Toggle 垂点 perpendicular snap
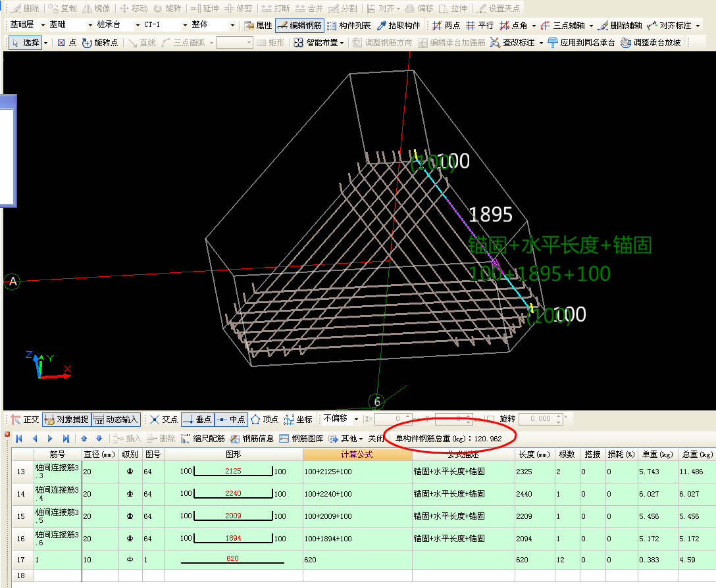This screenshot has height=588, width=716. point(197,419)
